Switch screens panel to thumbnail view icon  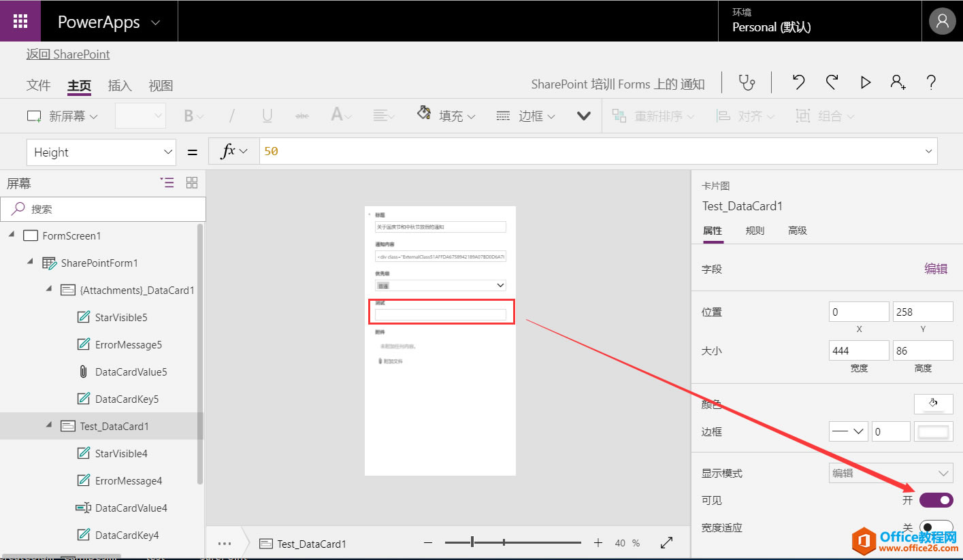191,182
